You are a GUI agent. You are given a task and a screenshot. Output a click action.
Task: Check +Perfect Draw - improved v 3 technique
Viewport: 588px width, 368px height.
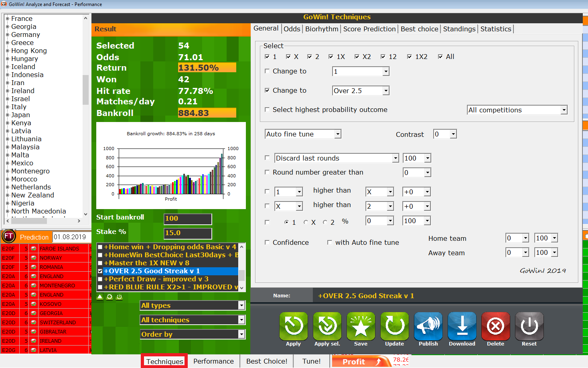(100, 279)
